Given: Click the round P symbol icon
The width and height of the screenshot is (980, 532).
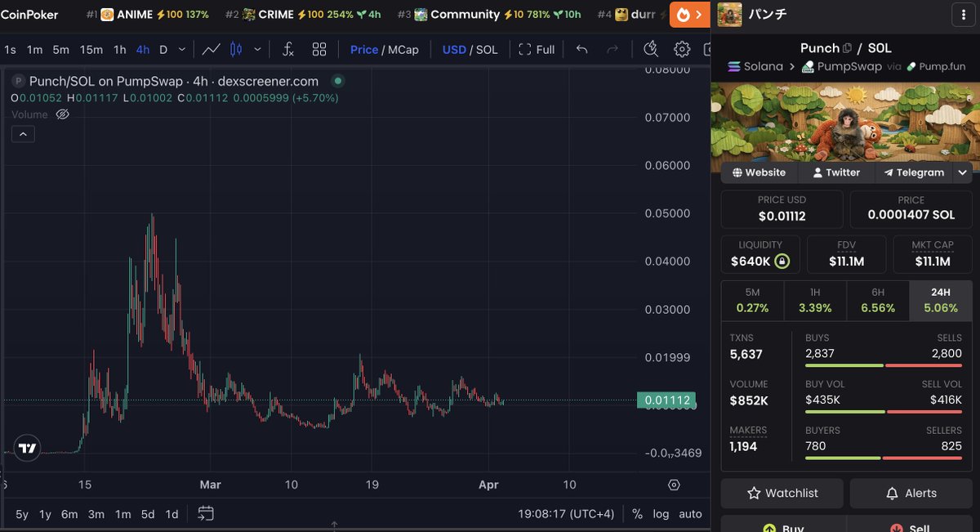Looking at the screenshot, I should 17,81.
